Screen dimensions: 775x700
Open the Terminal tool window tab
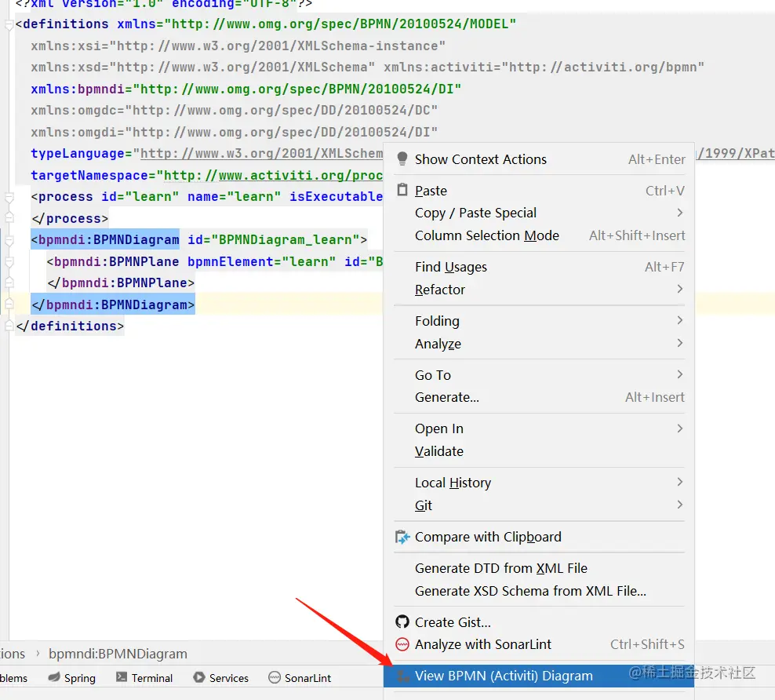(144, 678)
